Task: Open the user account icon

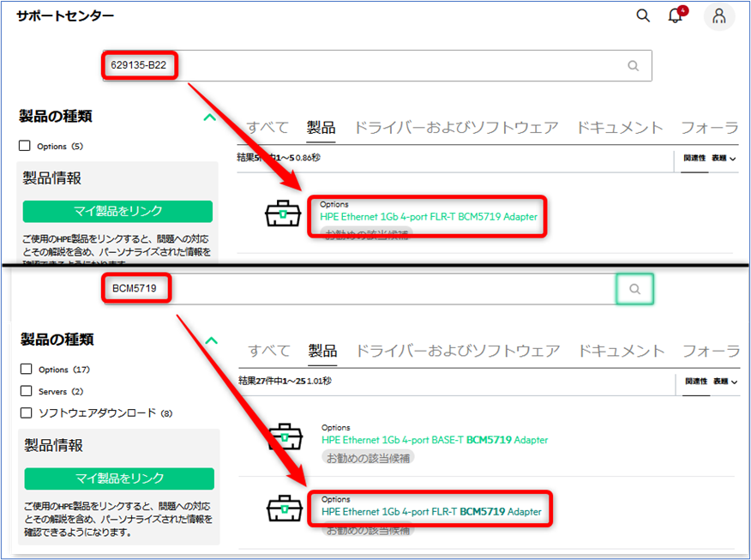Action: (x=718, y=16)
